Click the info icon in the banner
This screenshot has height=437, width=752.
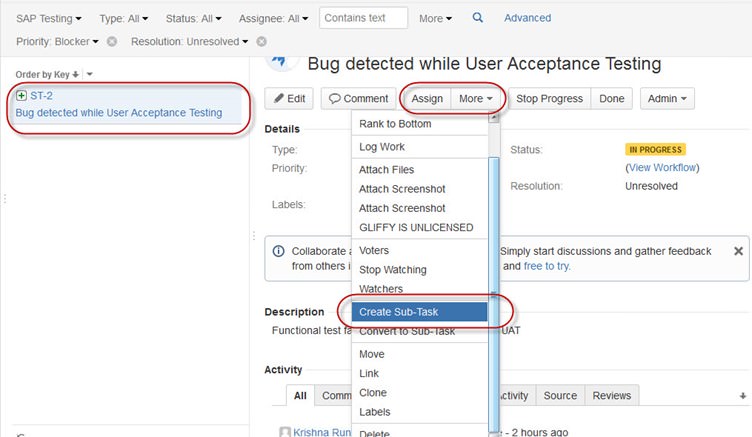click(x=278, y=251)
